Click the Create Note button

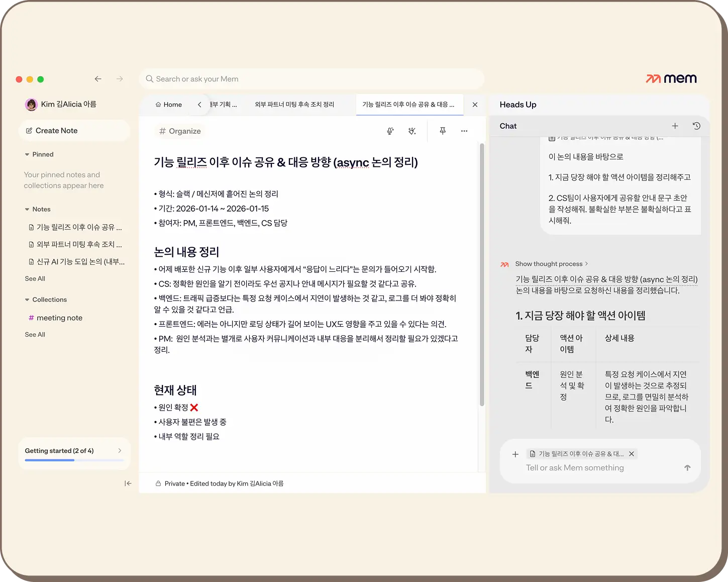tap(74, 131)
